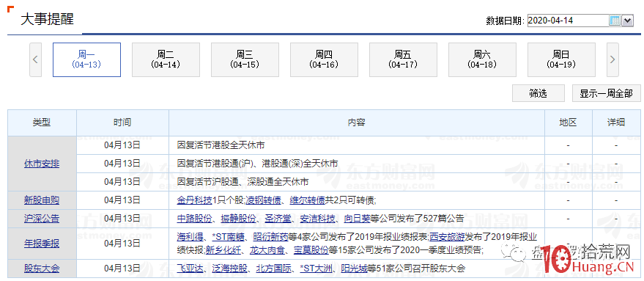Select the 周二 (04-14) tab
This screenshot has width=644, height=281.
(166, 59)
